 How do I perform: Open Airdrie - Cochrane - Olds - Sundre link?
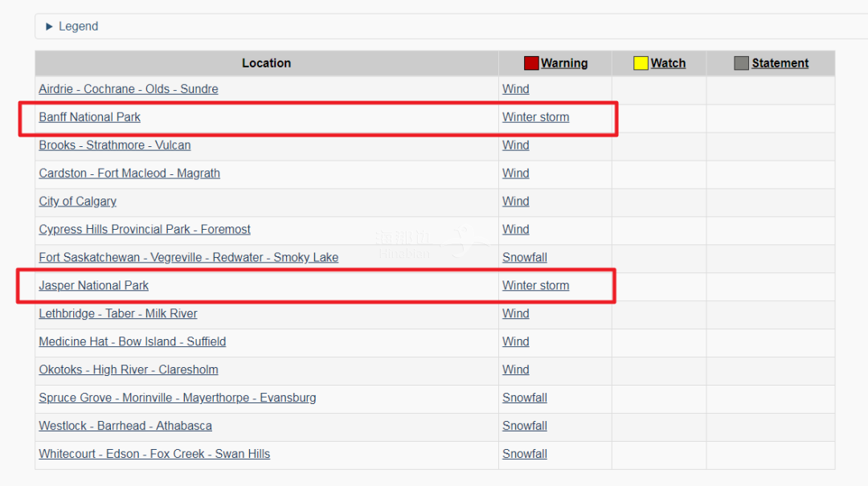129,89
